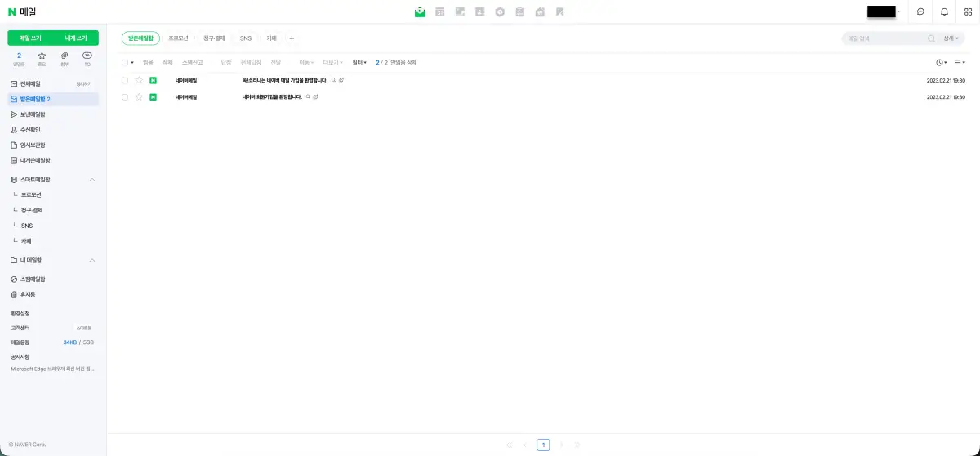Open the 휴지통 trash folder
Viewport: 980px width, 456px height.
click(x=28, y=294)
